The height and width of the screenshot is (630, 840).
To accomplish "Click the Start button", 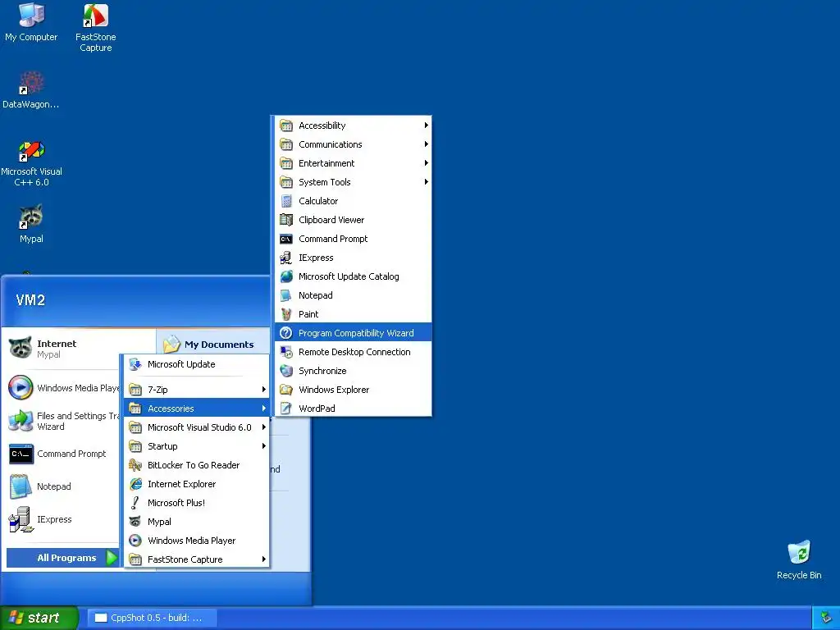I will click(x=39, y=619).
